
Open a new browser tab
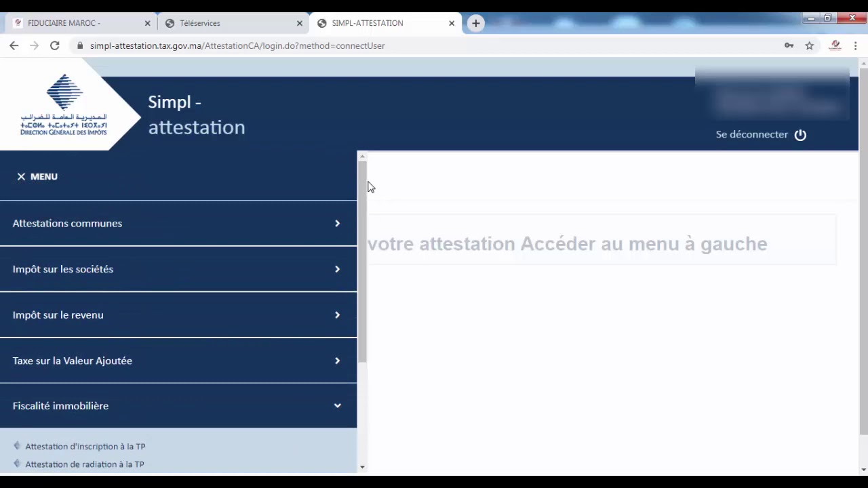click(x=476, y=23)
